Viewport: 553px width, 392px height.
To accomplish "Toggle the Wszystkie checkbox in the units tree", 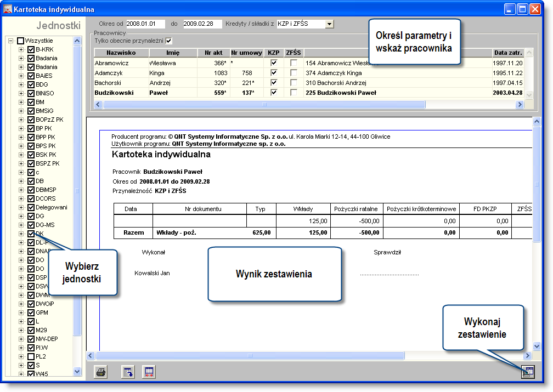I will [21, 41].
